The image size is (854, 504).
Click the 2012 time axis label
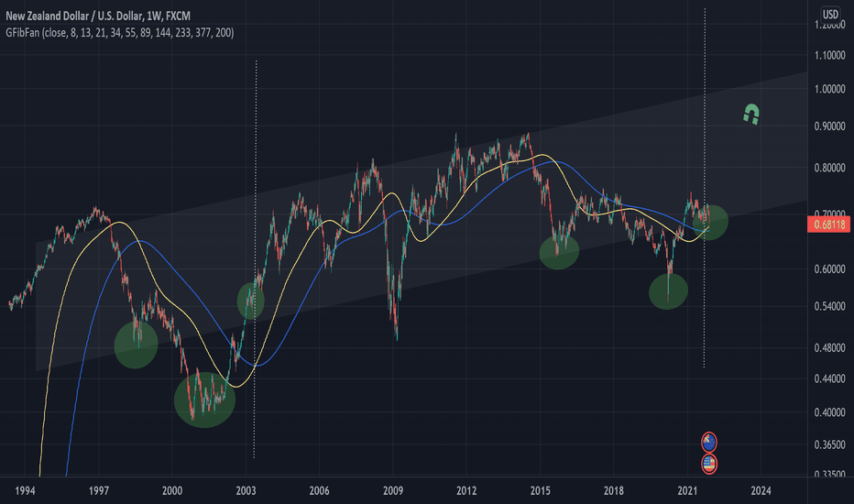[x=466, y=491]
